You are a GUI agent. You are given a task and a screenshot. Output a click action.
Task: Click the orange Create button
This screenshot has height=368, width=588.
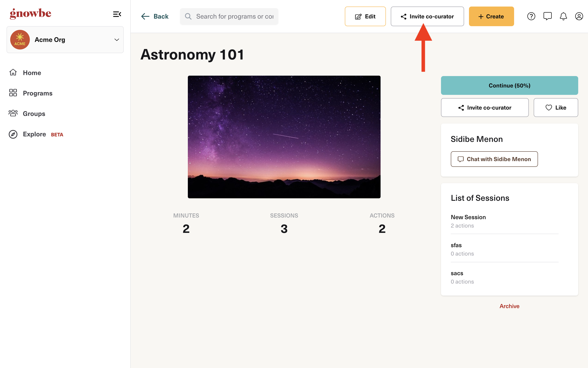(491, 16)
